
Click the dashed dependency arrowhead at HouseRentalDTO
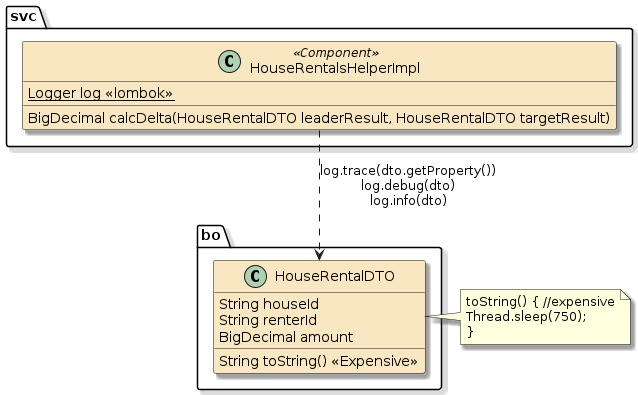pyautogui.click(x=319, y=255)
